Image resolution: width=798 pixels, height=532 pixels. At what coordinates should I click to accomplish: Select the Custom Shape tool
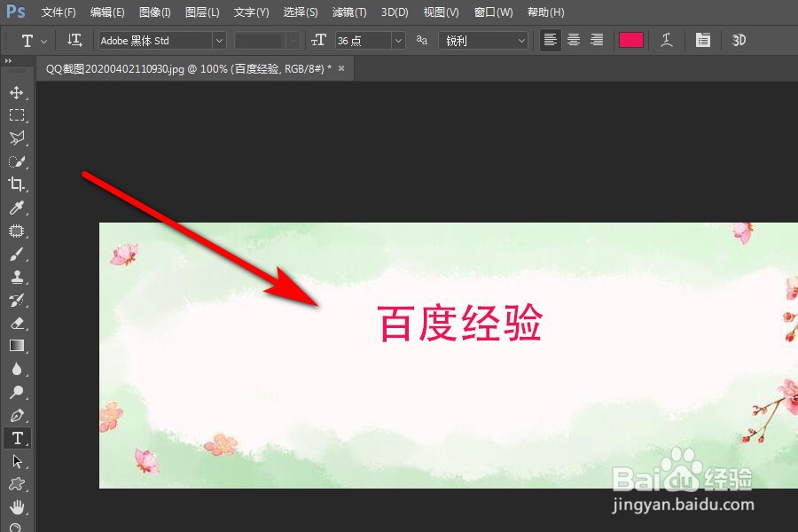click(x=17, y=484)
